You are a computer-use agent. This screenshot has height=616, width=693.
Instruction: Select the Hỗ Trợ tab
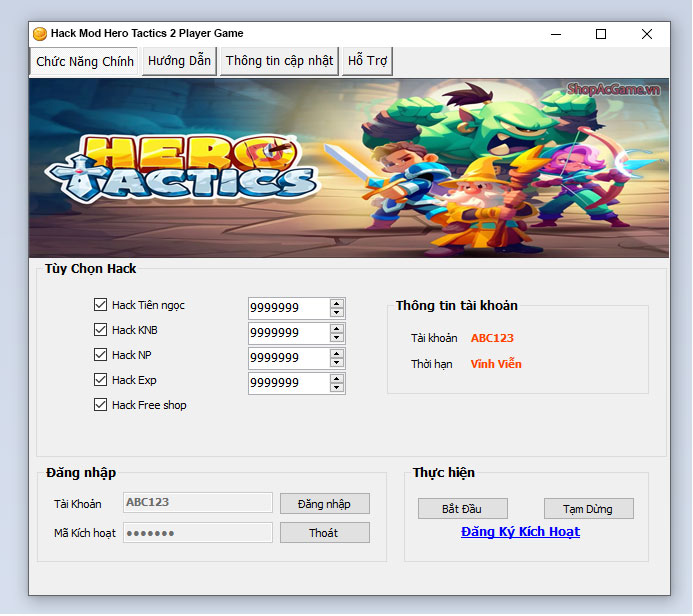click(367, 61)
